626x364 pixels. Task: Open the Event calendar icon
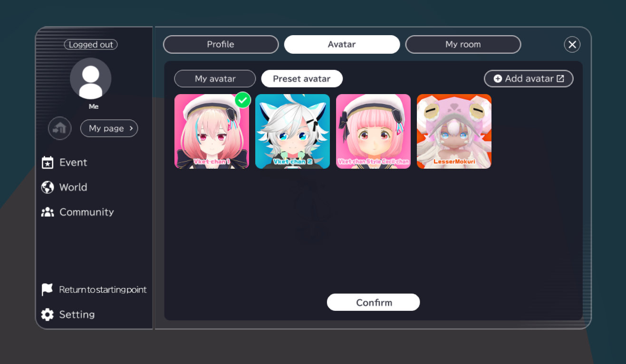point(48,163)
